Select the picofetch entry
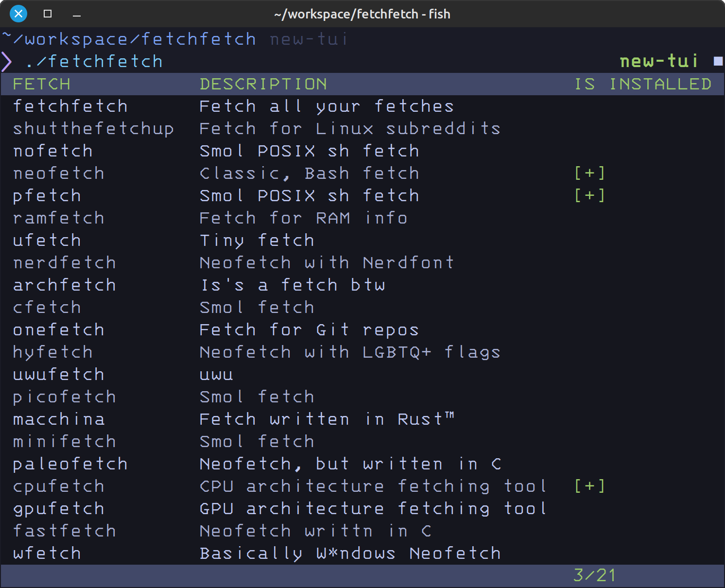Viewport: 725px width, 588px height. coord(65,397)
